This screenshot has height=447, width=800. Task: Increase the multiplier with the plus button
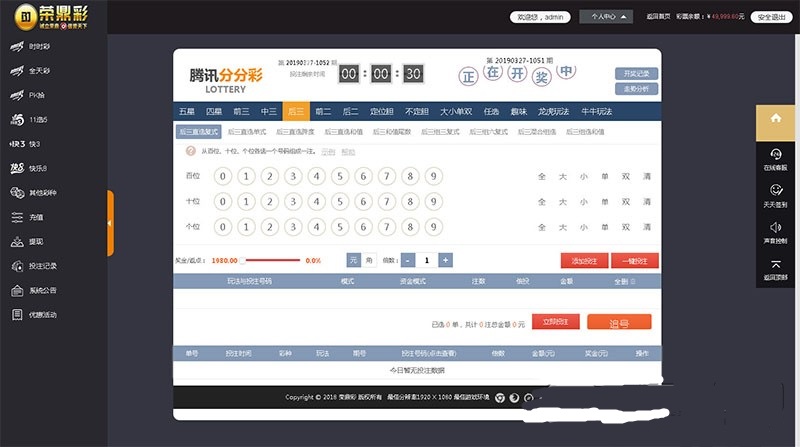coord(445,260)
